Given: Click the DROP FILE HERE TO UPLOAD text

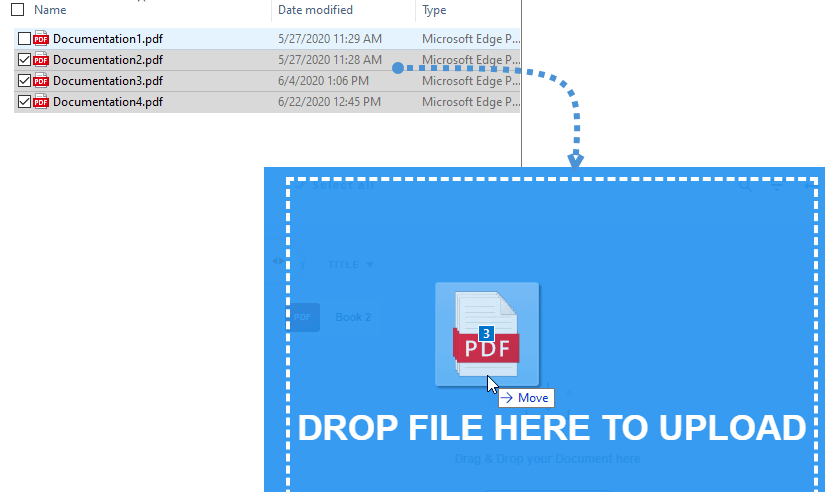Looking at the screenshot, I should [x=551, y=428].
